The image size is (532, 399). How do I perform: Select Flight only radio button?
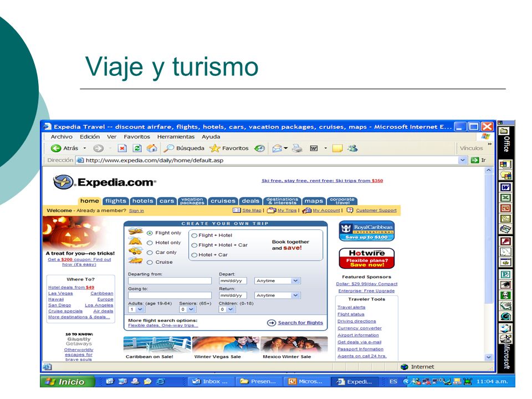coord(150,233)
